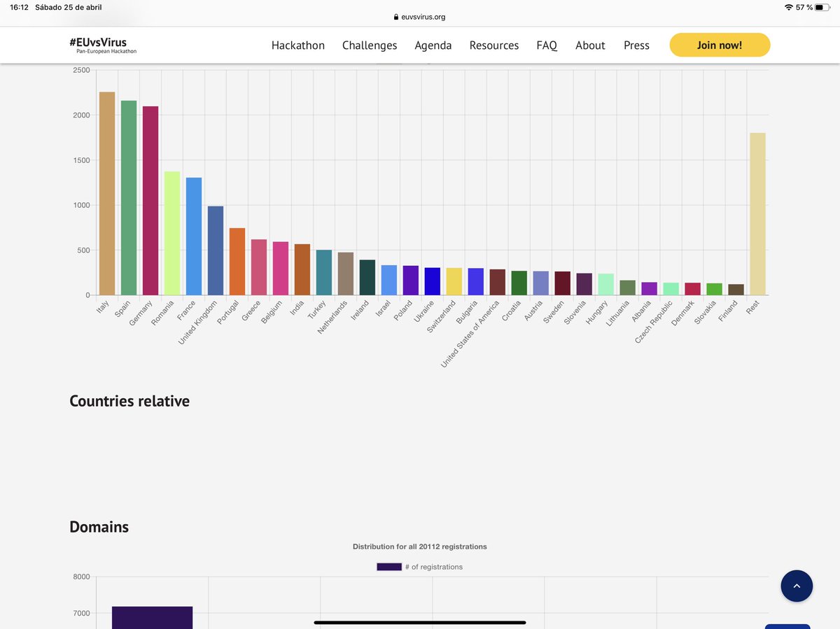Tap the euvsvirus.org address bar
This screenshot has width=840, height=629.
(x=420, y=17)
